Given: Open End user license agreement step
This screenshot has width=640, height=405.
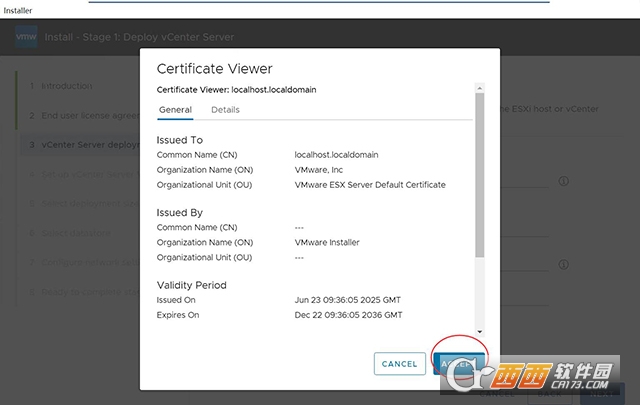Looking at the screenshot, I should (x=84, y=116).
